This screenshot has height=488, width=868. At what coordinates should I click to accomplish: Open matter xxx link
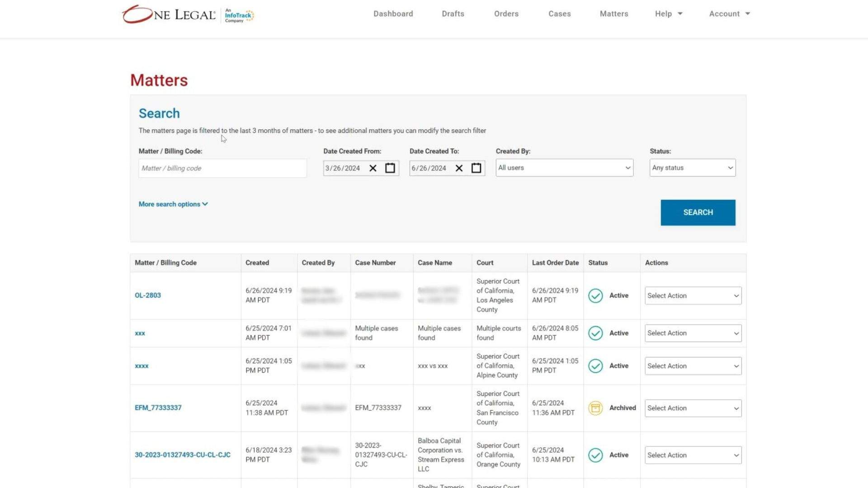[140, 333]
